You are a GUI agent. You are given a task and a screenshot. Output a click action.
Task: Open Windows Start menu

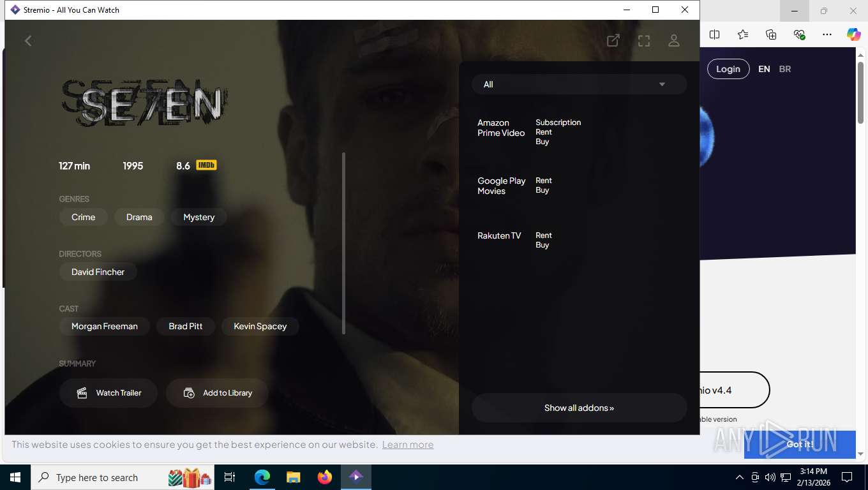(x=15, y=477)
